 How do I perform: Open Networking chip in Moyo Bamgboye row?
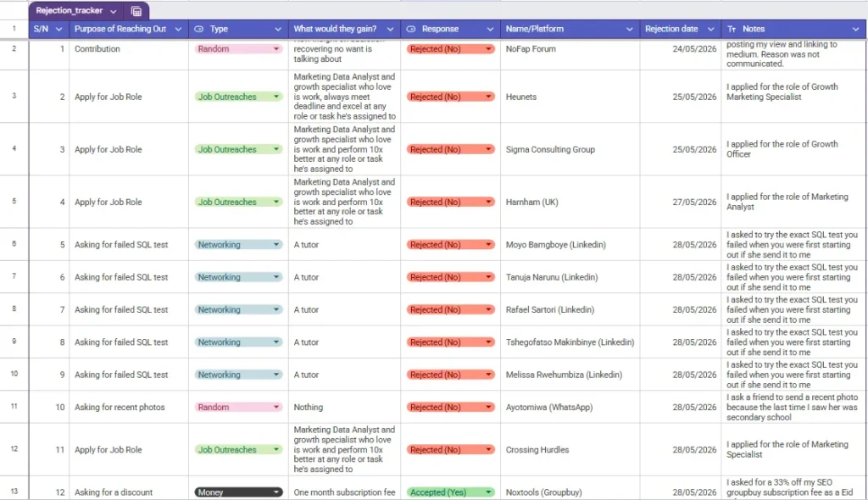click(238, 245)
